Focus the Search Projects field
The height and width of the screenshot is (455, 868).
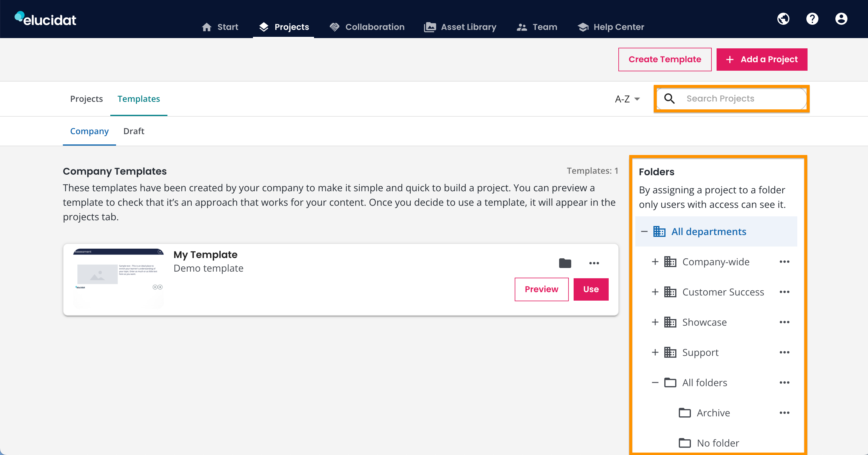(731, 99)
